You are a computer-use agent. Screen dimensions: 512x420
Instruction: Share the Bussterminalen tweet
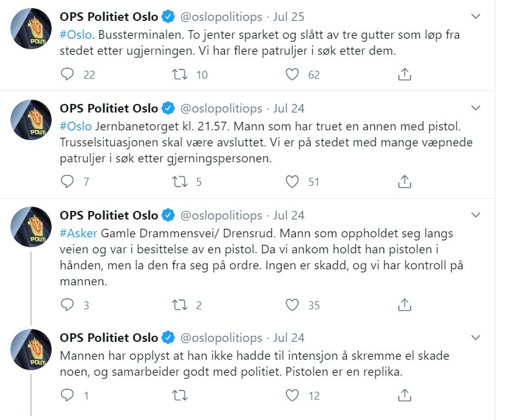[x=404, y=74]
